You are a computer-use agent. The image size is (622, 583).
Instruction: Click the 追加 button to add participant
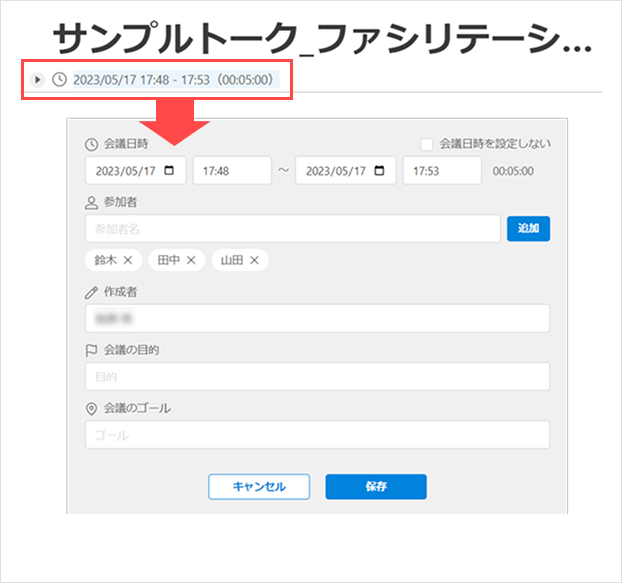[528, 228]
